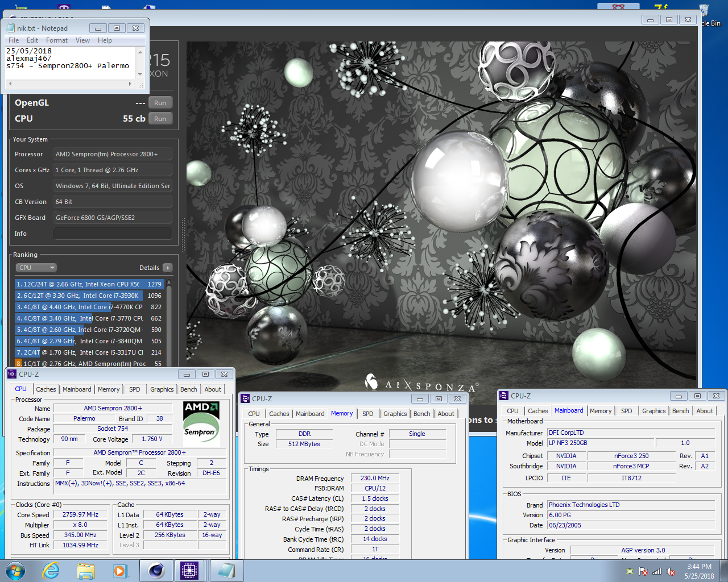Viewport: 728px width, 582px height.
Task: Activate Notepad from the taskbar icon
Action: pos(226,571)
